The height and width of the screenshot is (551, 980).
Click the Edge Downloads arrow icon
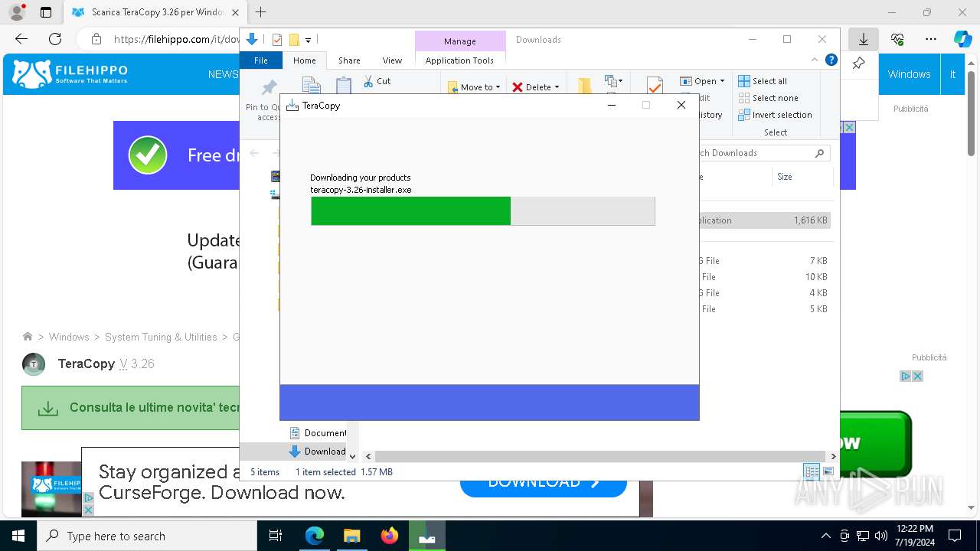pyautogui.click(x=864, y=39)
